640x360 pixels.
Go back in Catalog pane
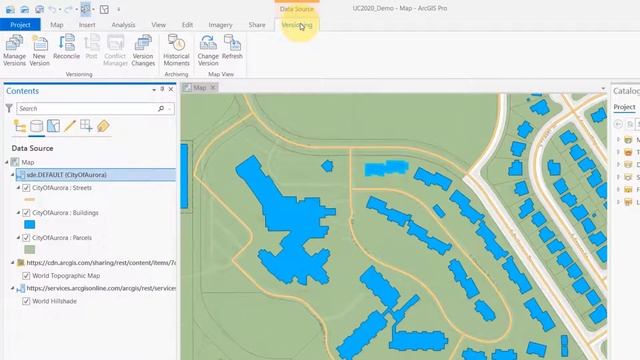tap(618, 124)
